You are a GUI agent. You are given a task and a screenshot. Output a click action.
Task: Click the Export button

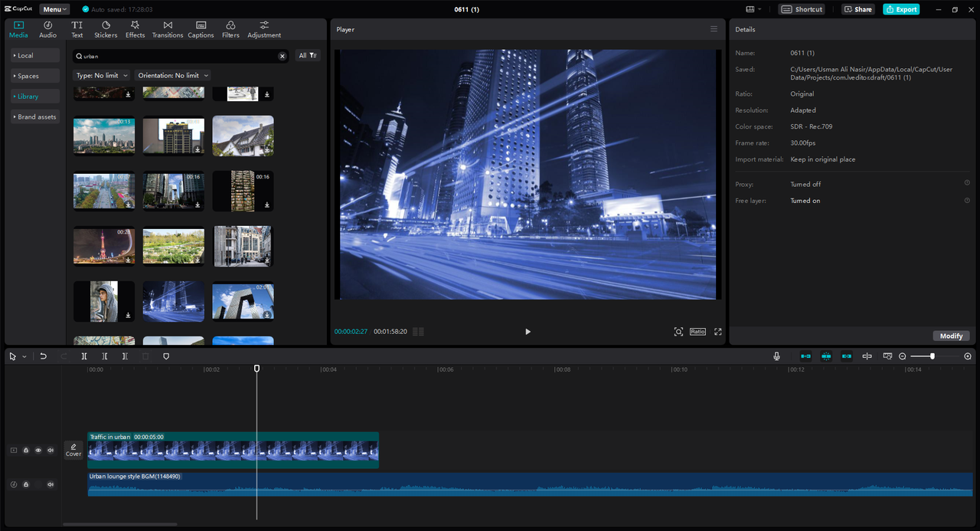click(901, 9)
